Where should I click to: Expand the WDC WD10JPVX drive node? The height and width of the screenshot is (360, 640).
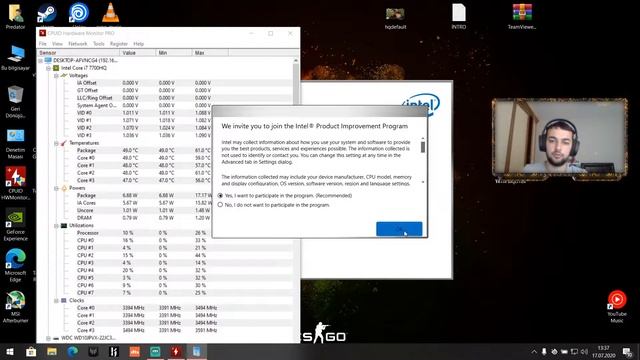49,338
